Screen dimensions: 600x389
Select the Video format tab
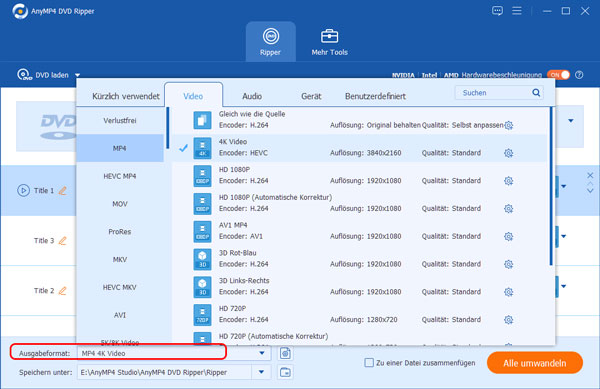point(193,96)
